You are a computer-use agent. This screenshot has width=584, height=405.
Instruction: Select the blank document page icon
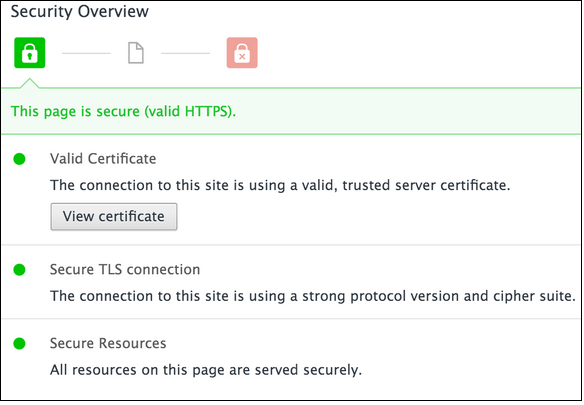136,53
